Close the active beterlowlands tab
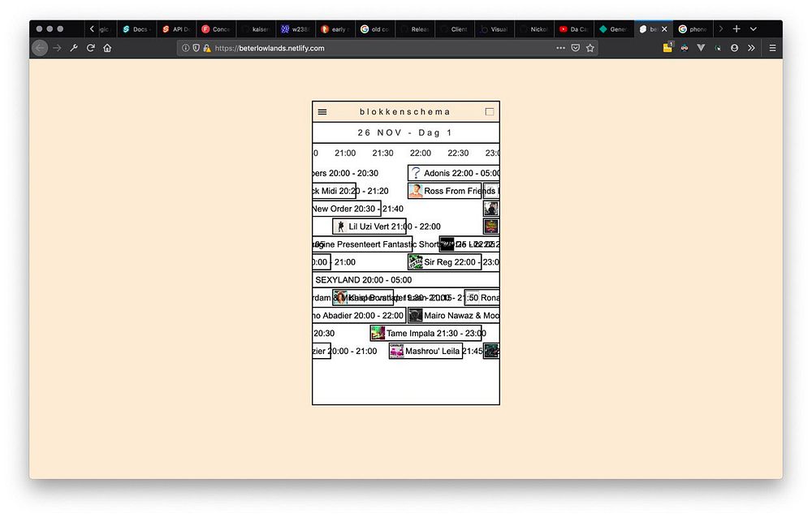The width and height of the screenshot is (812, 518). point(664,29)
